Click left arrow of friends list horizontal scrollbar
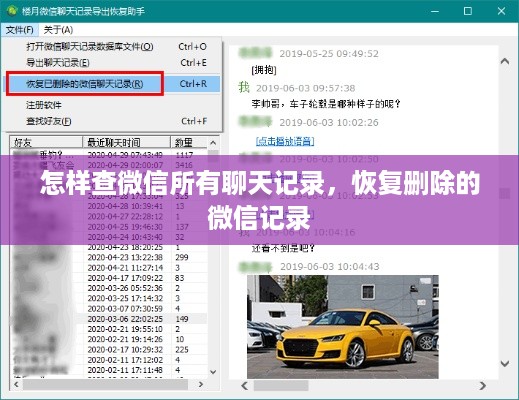The height and width of the screenshot is (400, 519). [16, 384]
